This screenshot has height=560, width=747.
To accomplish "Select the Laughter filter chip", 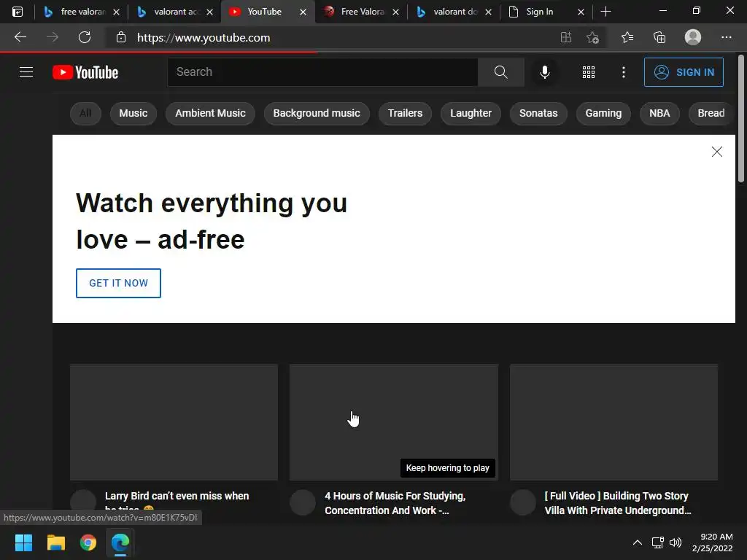I will pyautogui.click(x=471, y=113).
